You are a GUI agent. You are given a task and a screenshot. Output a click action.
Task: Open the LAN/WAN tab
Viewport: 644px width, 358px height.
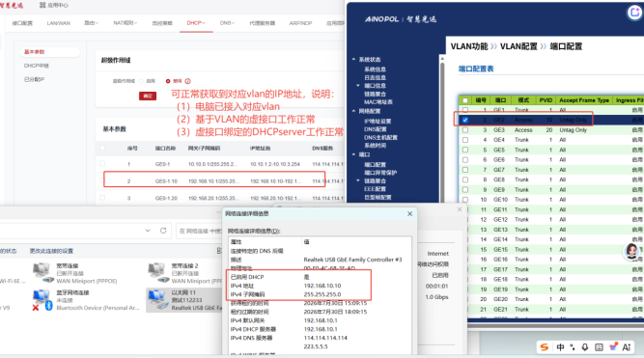point(58,23)
